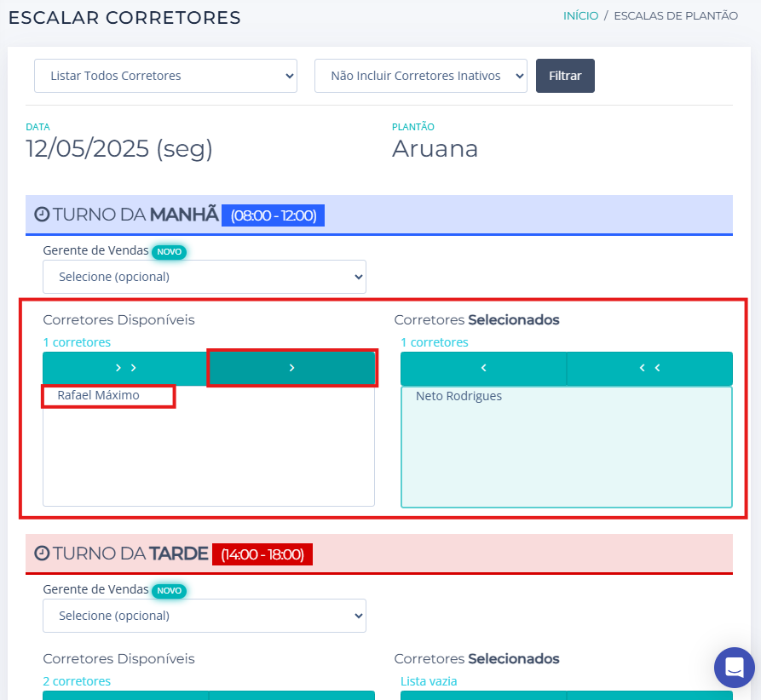
Task: Click the clock icon beside Turno da Manhã
Action: click(x=42, y=215)
